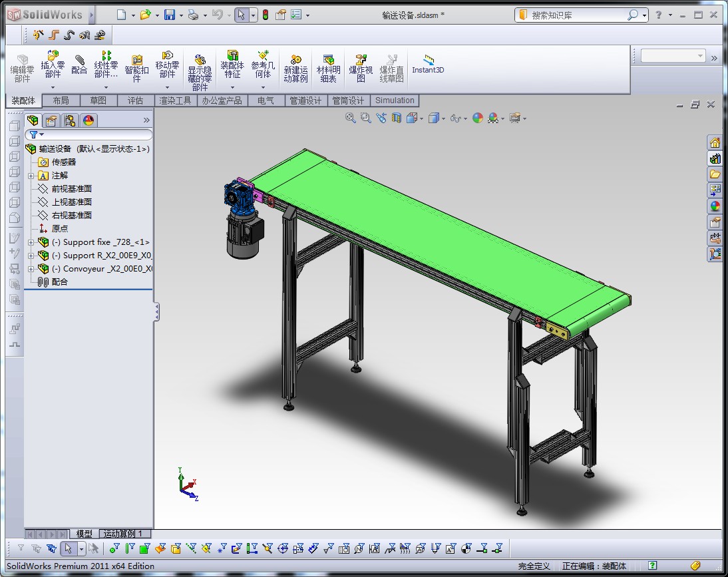Click the 搜索知识库 search field
728x577 pixels.
(x=576, y=15)
